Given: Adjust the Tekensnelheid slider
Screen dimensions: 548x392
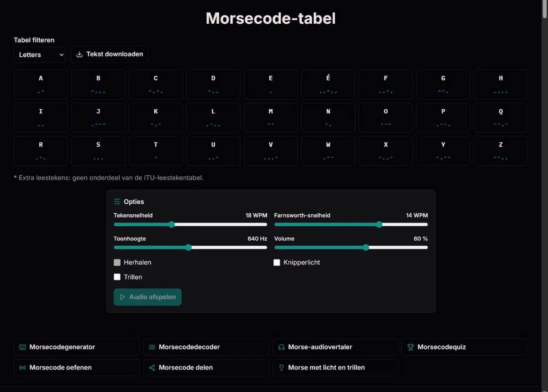Looking at the screenshot, I should coord(190,224).
